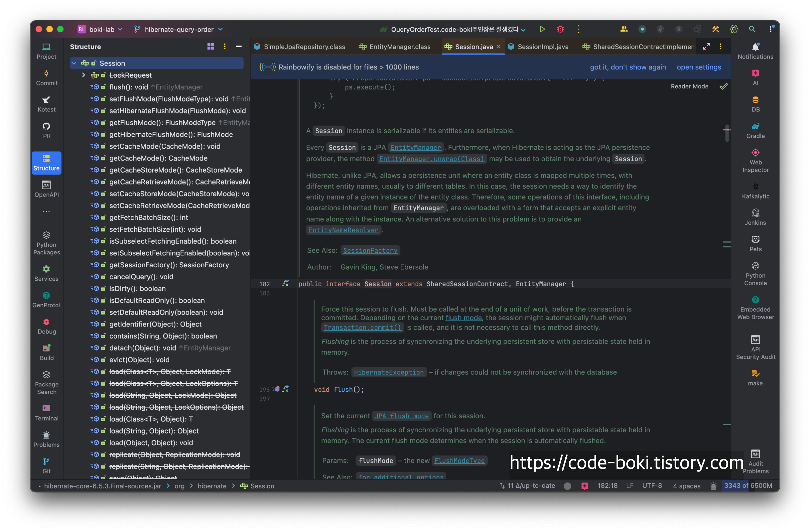
Task: Click the Debug bug icon in toolbar
Action: (x=560, y=29)
